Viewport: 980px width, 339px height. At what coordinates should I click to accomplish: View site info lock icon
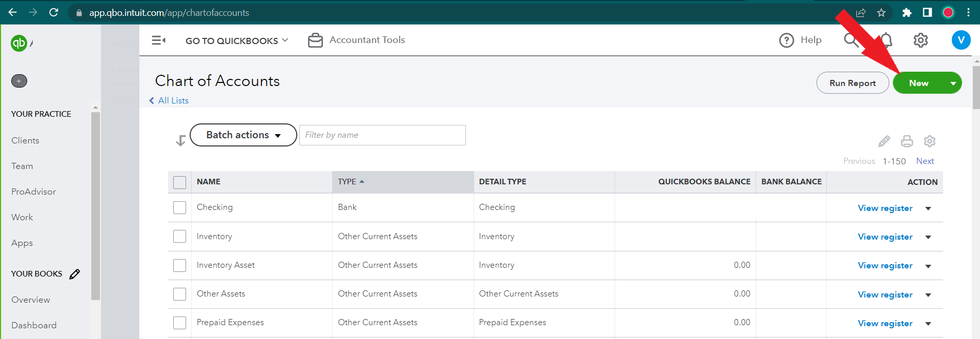(79, 13)
